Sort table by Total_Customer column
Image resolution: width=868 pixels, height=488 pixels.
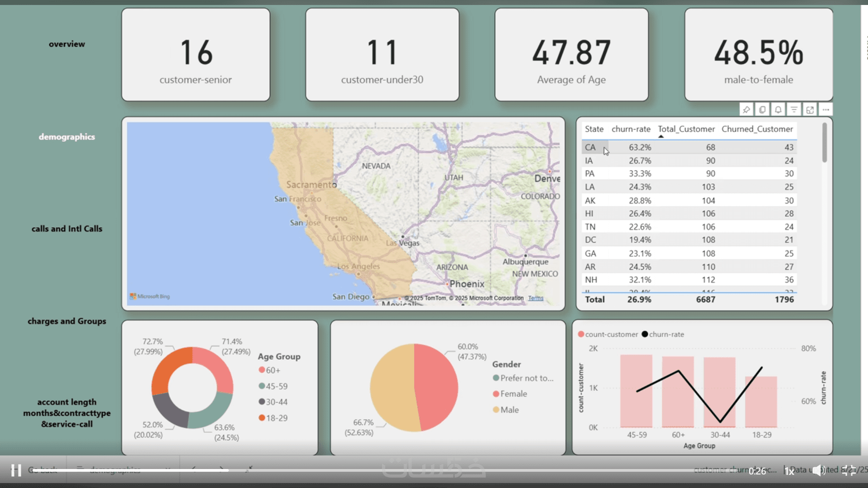coord(686,129)
